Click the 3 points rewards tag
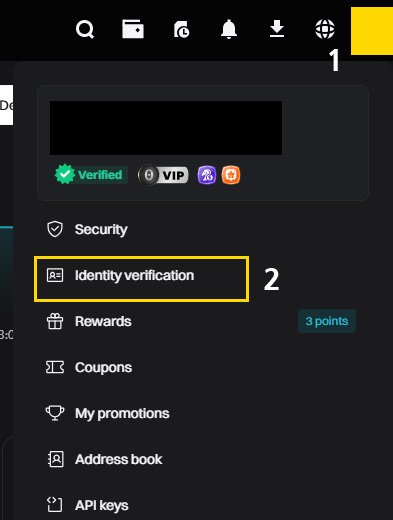Viewport: 393px width, 520px height. (327, 321)
